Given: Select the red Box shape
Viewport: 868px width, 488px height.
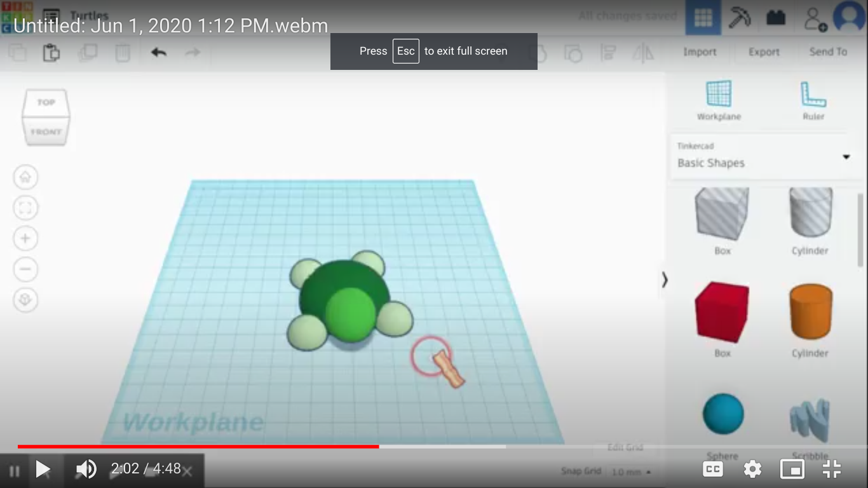Looking at the screenshot, I should point(722,313).
